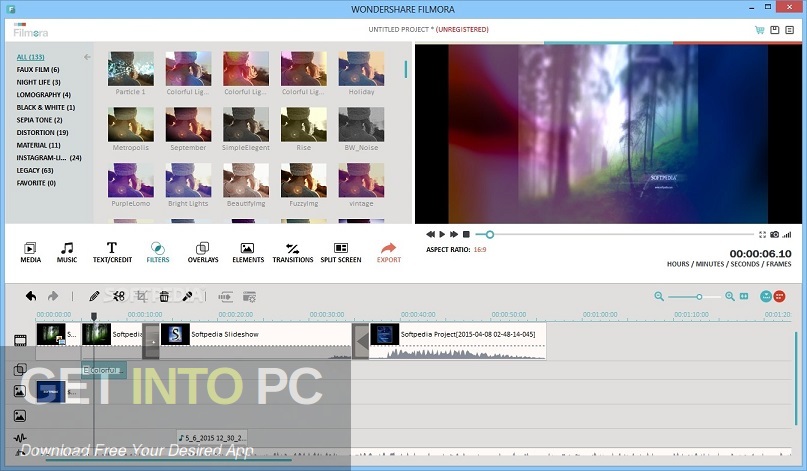This screenshot has width=807, height=471.
Task: Take a snapshot with camera icon
Action: click(x=775, y=235)
